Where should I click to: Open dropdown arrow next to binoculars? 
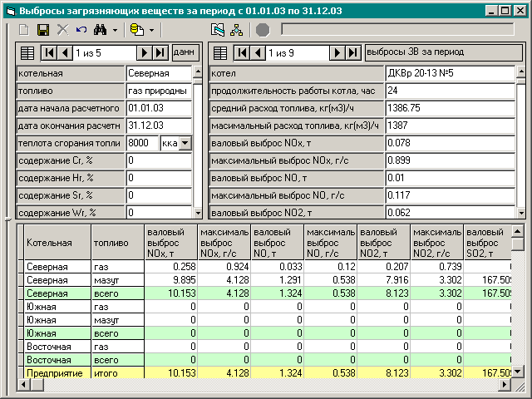115,31
